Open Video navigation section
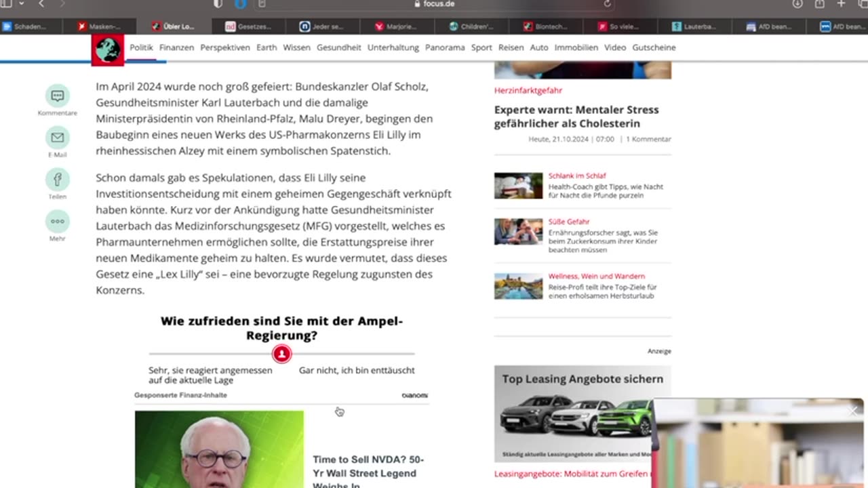The width and height of the screenshot is (868, 488). (615, 47)
